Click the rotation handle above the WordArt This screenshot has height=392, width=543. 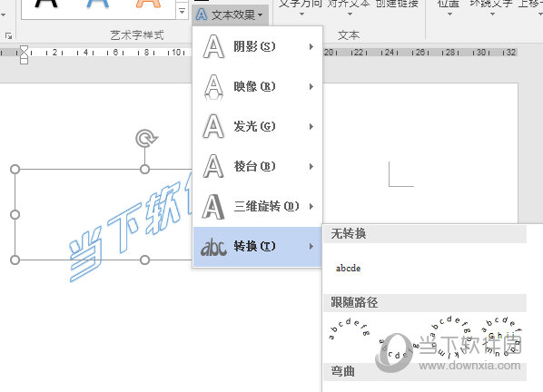coord(146,139)
